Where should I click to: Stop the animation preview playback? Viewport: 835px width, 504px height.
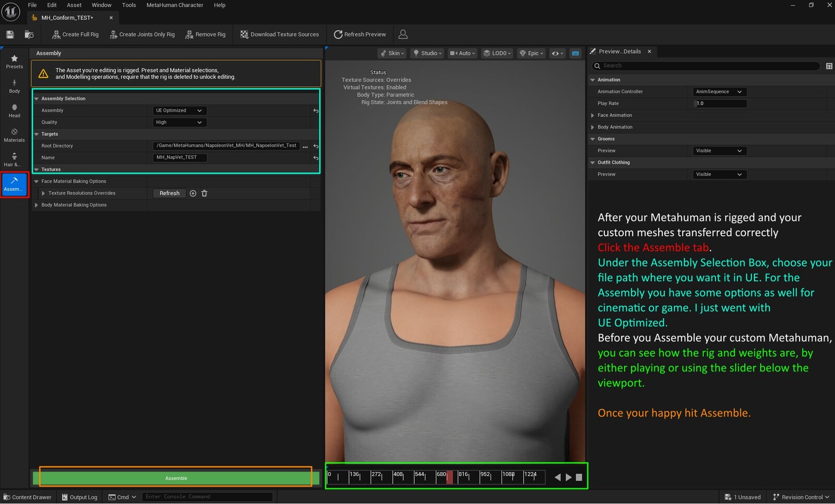[579, 477]
